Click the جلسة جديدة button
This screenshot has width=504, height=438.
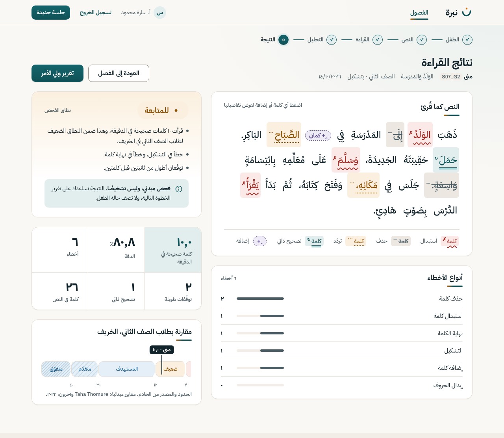point(51,13)
